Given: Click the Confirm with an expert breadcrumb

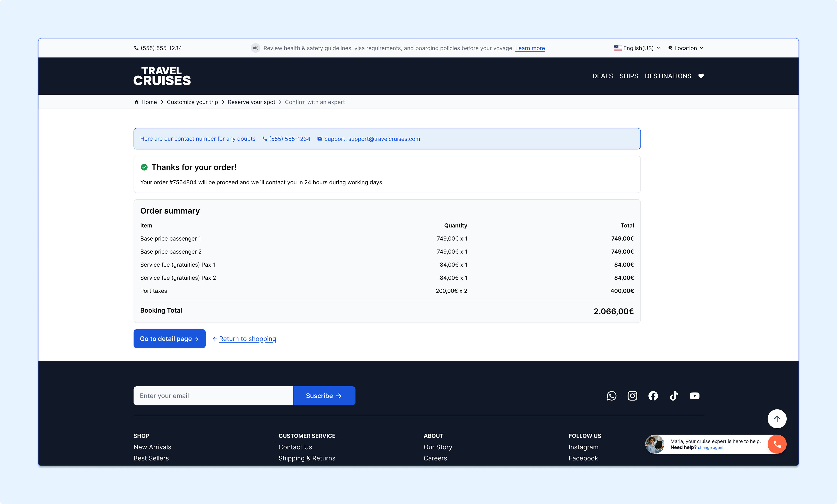Looking at the screenshot, I should click(315, 102).
